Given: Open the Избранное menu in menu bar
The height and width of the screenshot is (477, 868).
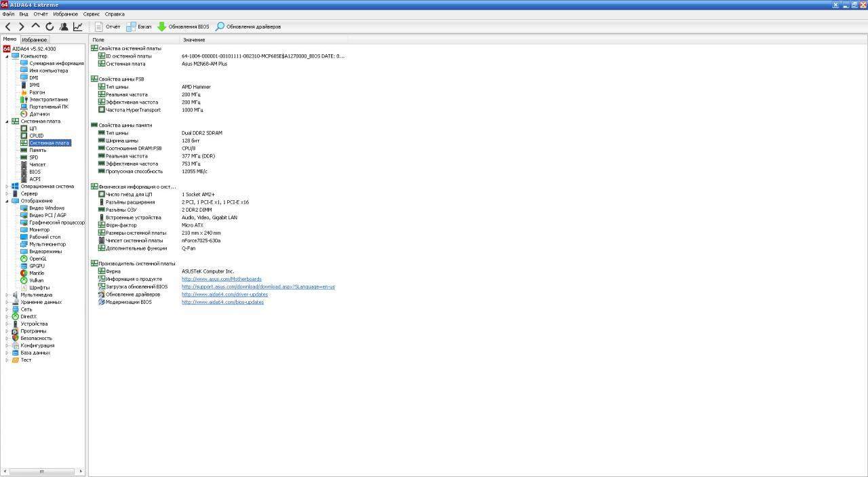Looking at the screenshot, I should point(65,14).
